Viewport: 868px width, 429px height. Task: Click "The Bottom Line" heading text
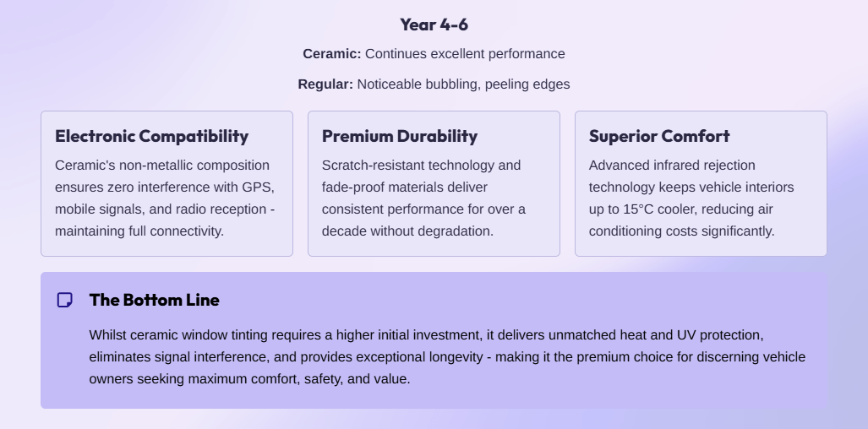154,300
